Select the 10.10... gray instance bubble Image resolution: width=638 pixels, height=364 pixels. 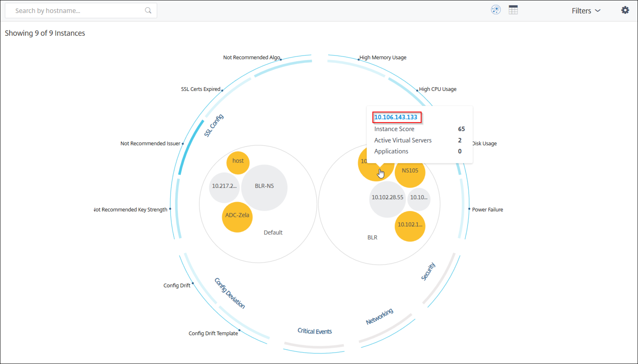tap(418, 199)
